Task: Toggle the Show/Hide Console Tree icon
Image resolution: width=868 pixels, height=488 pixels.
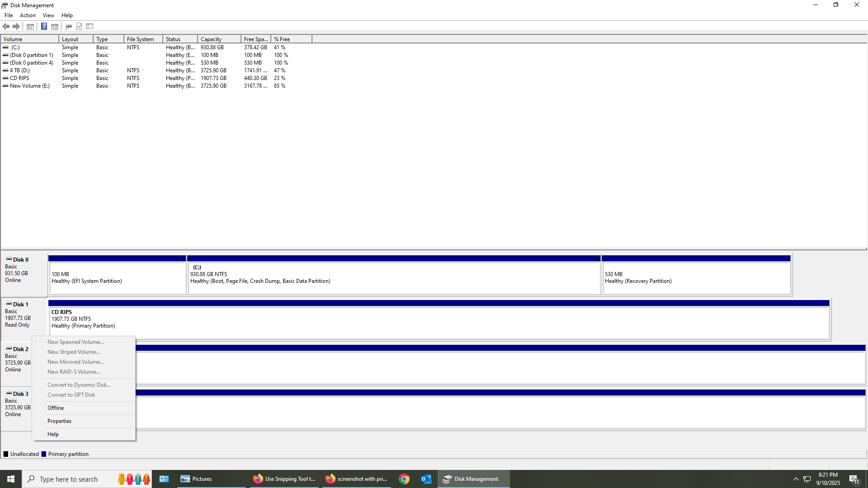Action: (30, 26)
